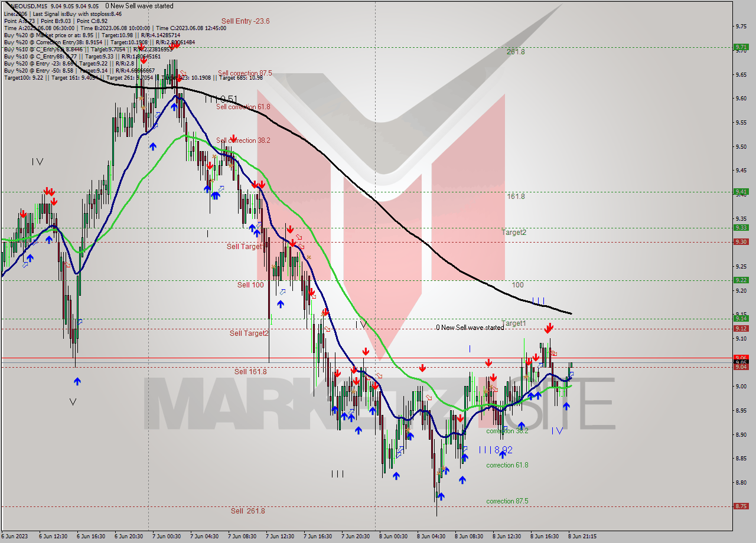Click the 'Sell 161.8' label
The image size is (756, 543).
[250, 372]
